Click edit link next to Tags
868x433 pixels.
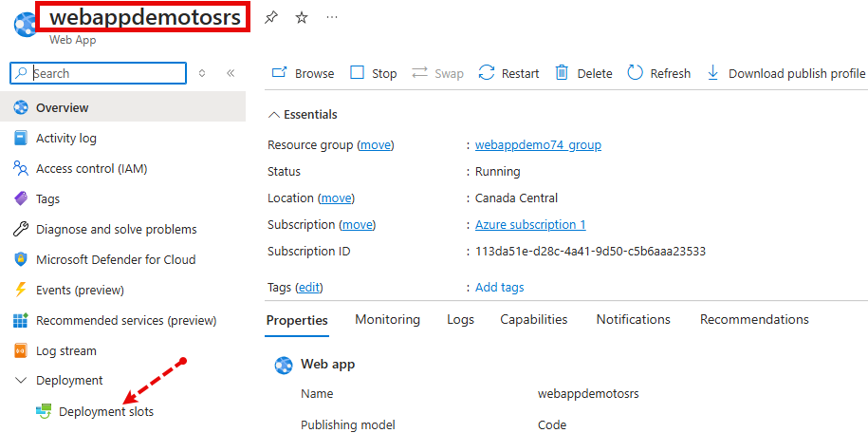point(309,287)
